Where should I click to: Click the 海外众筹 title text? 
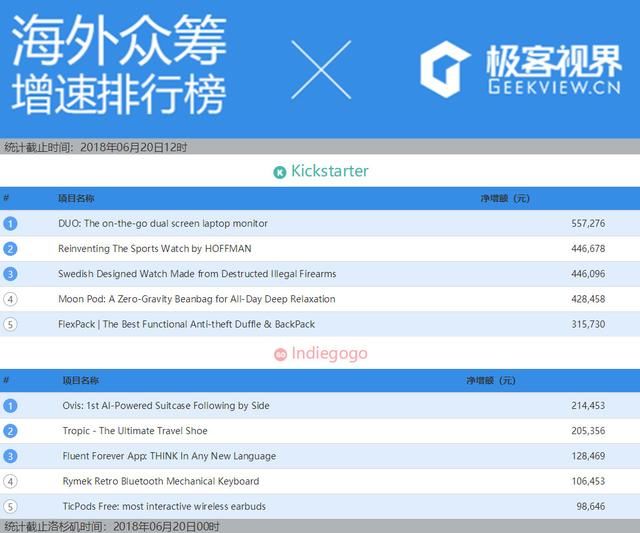(119, 40)
